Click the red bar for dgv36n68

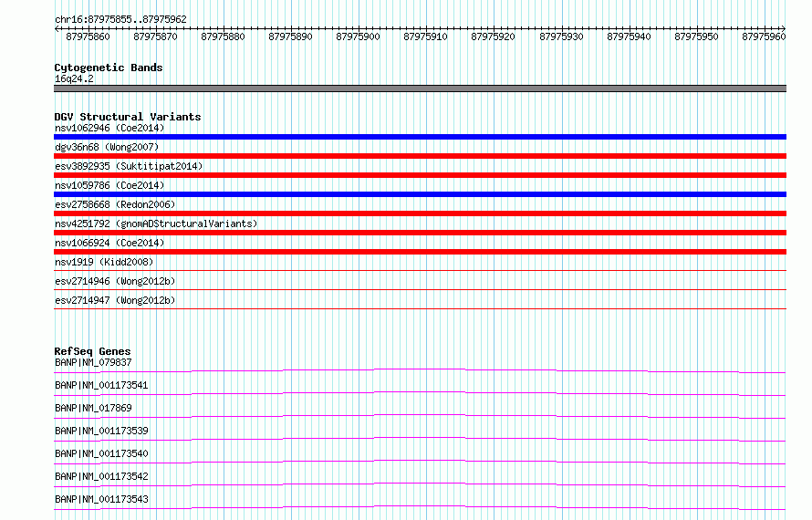[420, 156]
